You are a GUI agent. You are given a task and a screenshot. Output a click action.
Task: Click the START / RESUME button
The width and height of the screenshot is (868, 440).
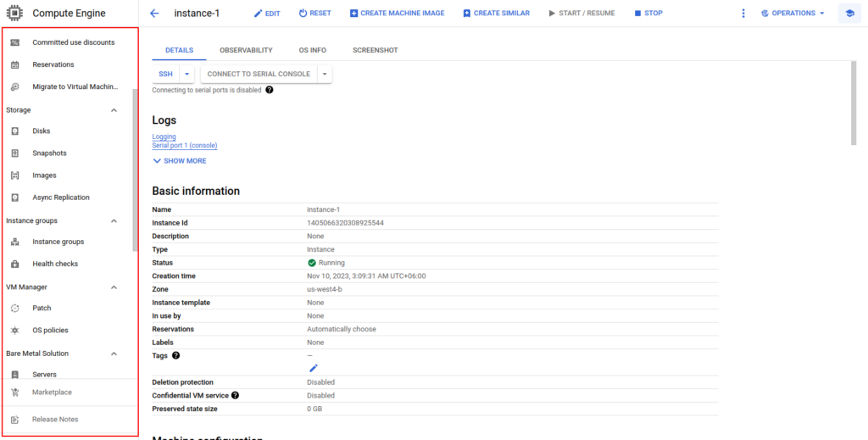581,14
